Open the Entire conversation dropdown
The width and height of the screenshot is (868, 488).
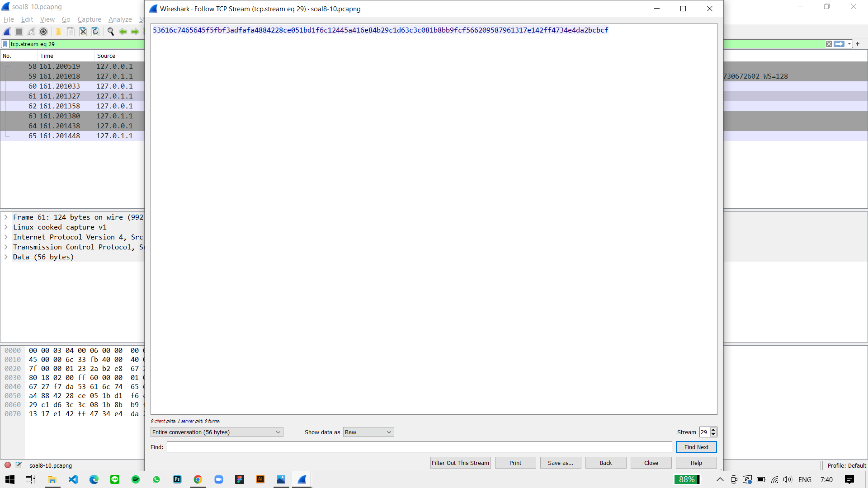(x=217, y=432)
